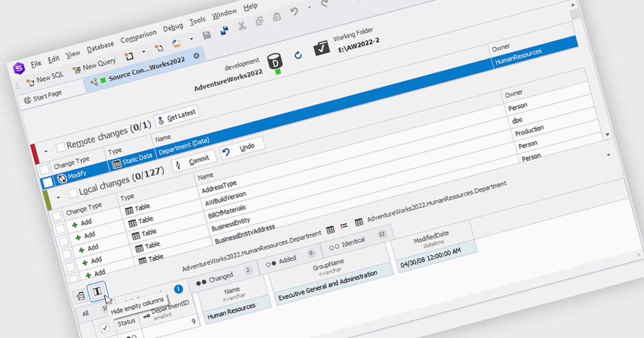This screenshot has width=644, height=338.
Task: Click the Save All icon
Action: point(224,31)
